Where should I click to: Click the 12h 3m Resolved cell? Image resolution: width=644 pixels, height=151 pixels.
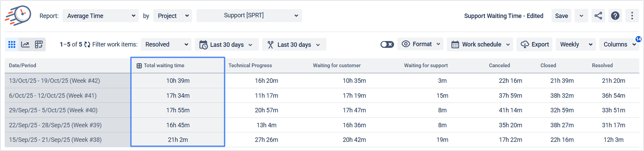tap(614, 140)
